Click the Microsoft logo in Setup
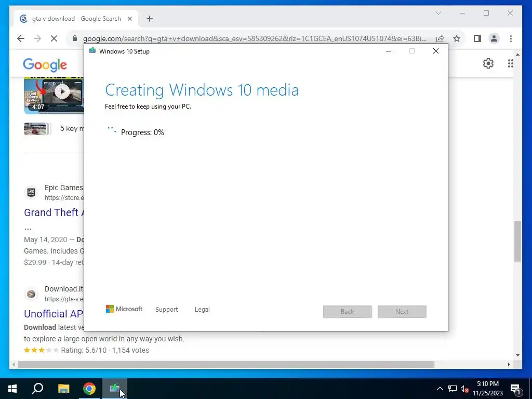This screenshot has height=399, width=532. tap(124, 309)
